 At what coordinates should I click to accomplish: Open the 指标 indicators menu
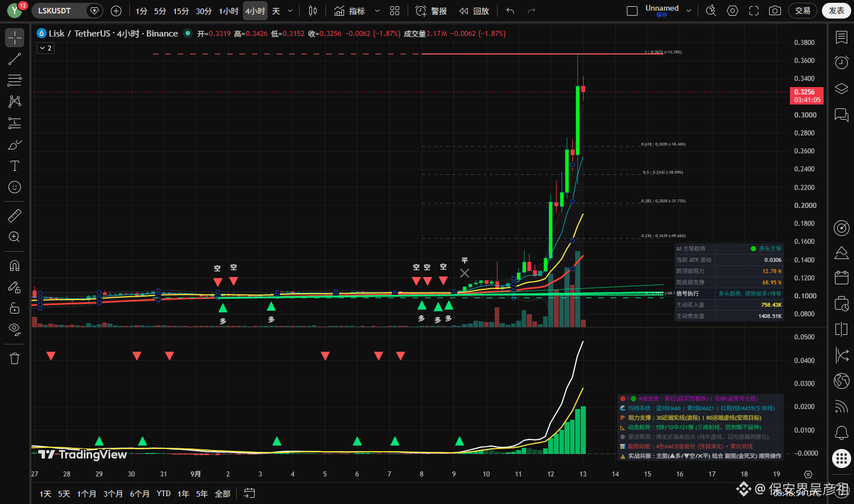(x=350, y=11)
